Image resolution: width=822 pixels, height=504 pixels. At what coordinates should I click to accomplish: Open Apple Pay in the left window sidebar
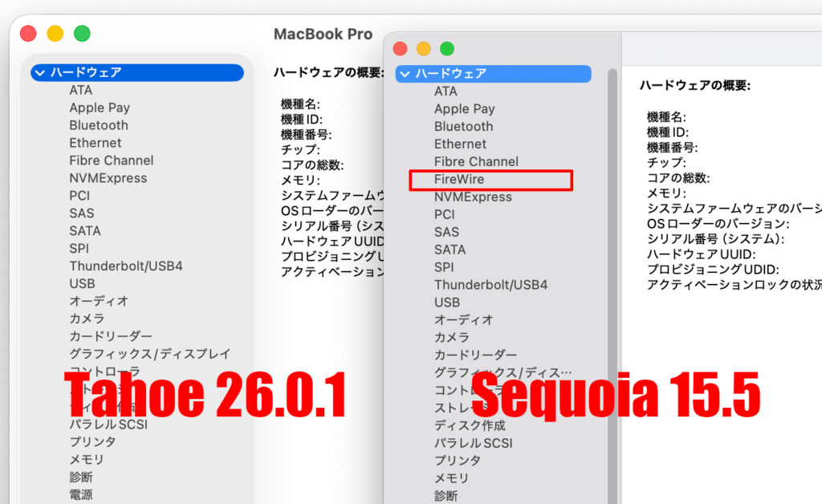[x=100, y=108]
